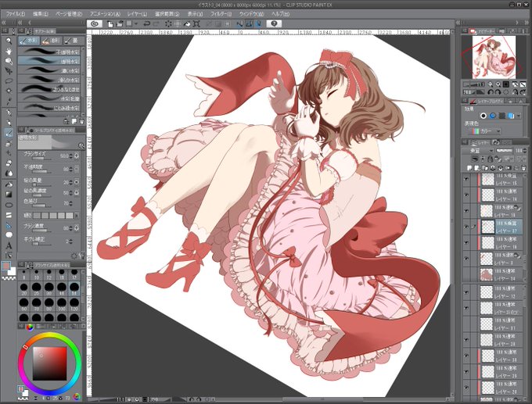Click the delete layer trash icon
Viewport: 532px width, 404px height.
point(523,167)
